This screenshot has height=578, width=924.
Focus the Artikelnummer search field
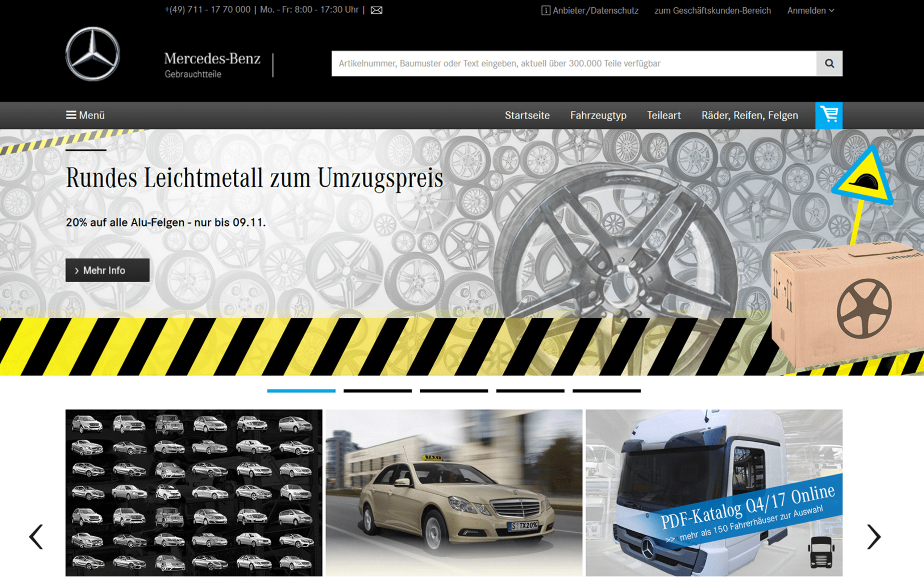(573, 64)
